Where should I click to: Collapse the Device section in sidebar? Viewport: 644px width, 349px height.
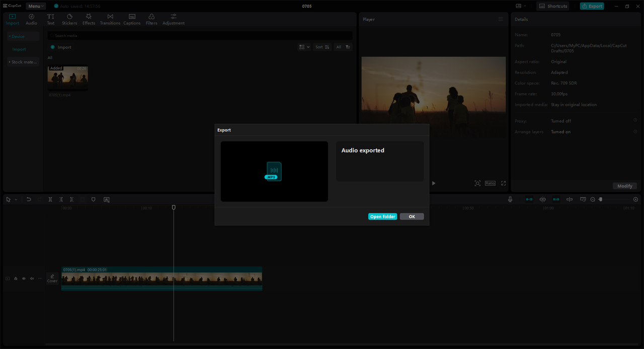(23, 36)
